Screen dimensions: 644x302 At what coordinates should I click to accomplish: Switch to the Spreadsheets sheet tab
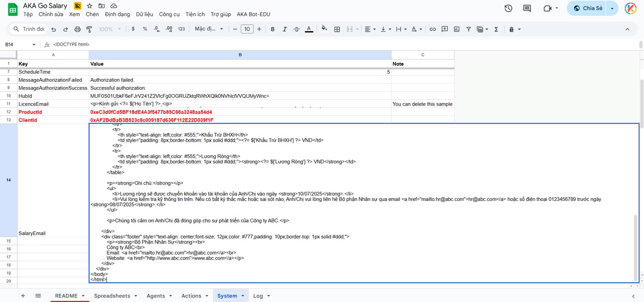point(112,296)
